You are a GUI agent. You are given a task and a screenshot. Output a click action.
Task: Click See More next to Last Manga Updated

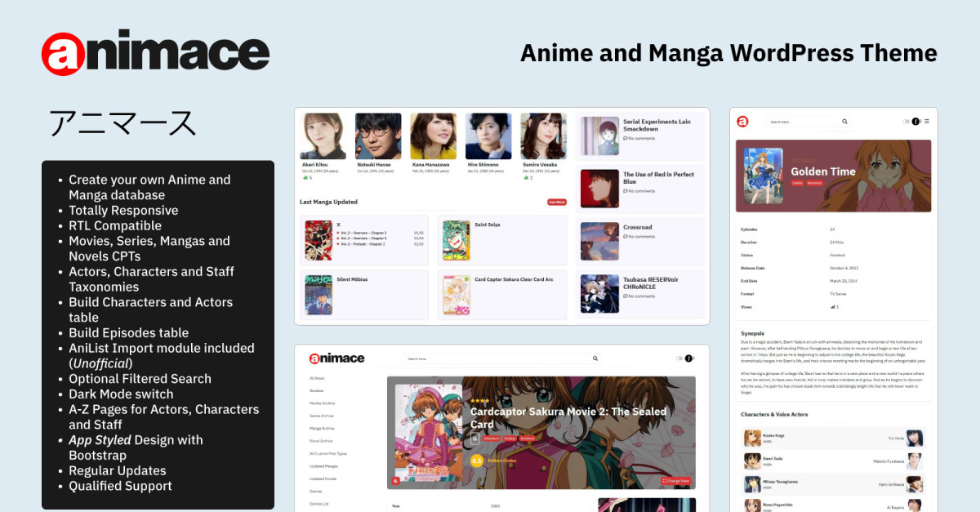click(x=557, y=202)
